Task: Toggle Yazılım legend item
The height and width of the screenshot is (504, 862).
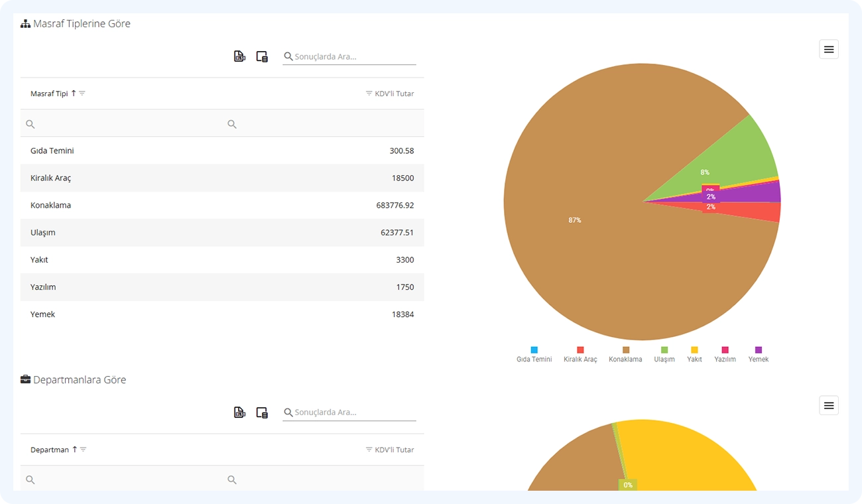Action: [725, 354]
